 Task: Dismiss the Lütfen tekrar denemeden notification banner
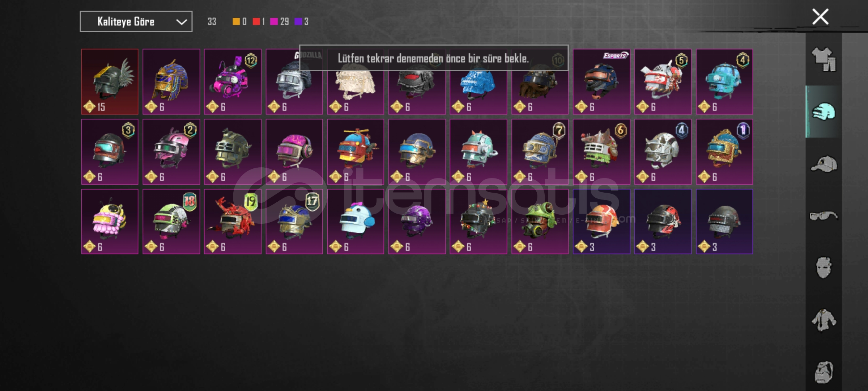tap(434, 58)
